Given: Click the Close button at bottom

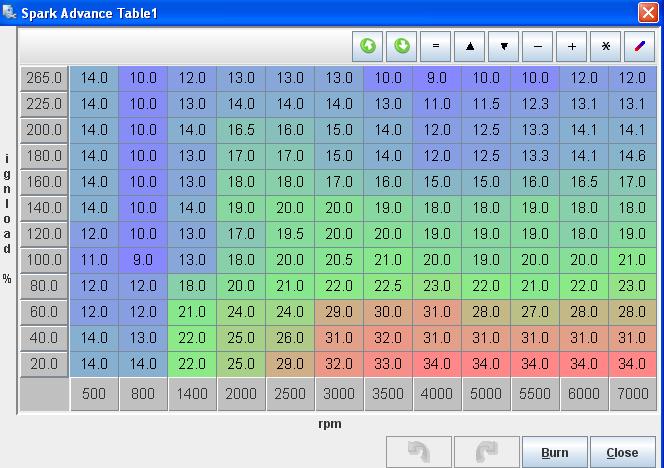Looking at the screenshot, I should point(622,452).
